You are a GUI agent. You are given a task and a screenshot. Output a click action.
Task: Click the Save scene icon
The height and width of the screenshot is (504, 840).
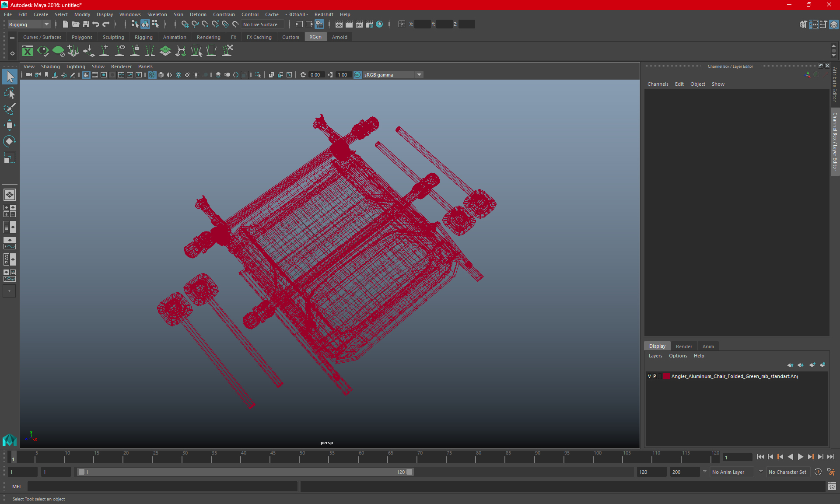[86, 24]
